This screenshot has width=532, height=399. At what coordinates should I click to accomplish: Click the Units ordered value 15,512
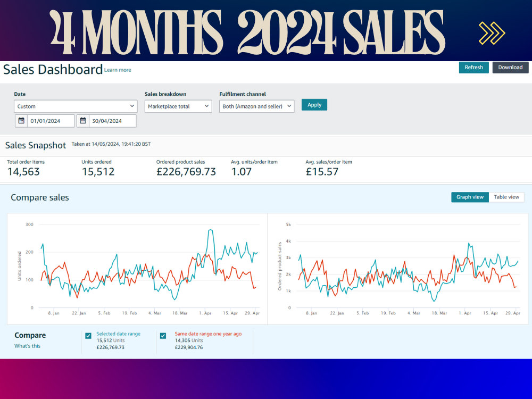pyautogui.click(x=98, y=172)
